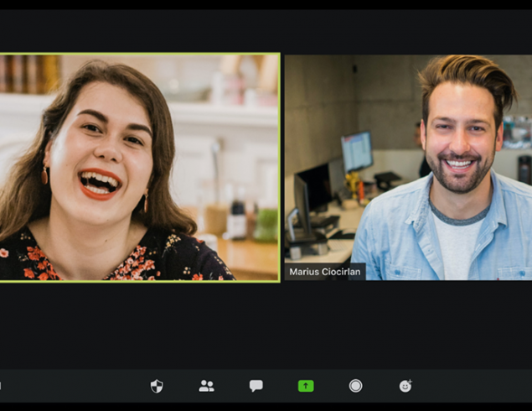This screenshot has width=532, height=411.
Task: Start recording with the Record icon
Action: [355, 386]
